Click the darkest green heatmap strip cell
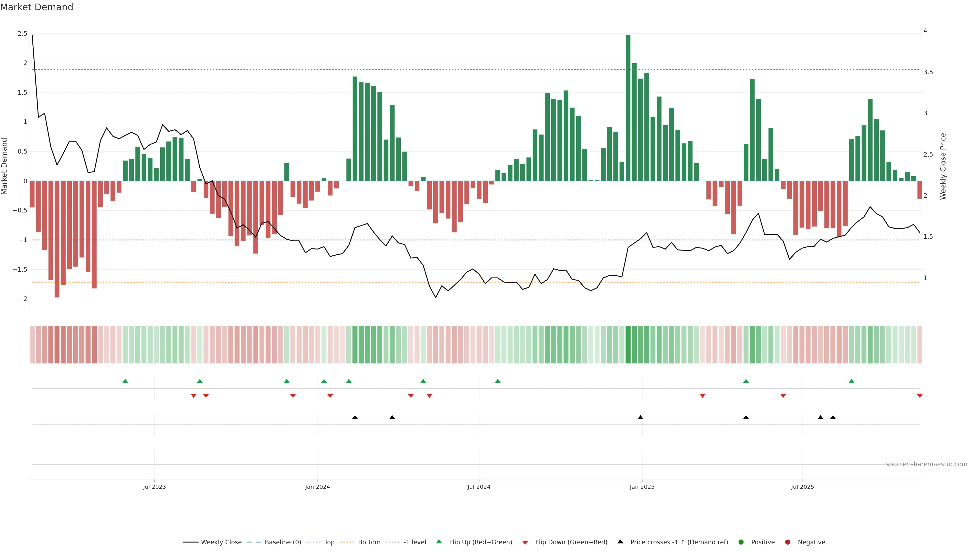The height and width of the screenshot is (551, 980). (628, 345)
